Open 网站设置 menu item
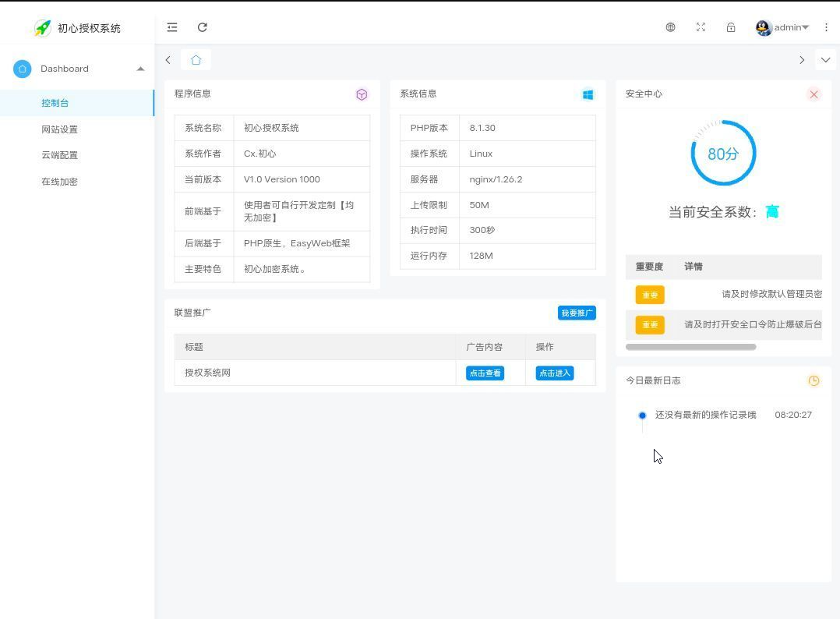The height and width of the screenshot is (619, 840). click(x=76, y=129)
